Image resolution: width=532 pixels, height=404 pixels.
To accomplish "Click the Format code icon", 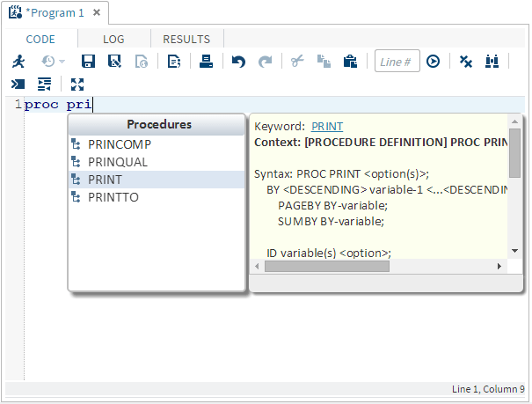I will [44, 84].
